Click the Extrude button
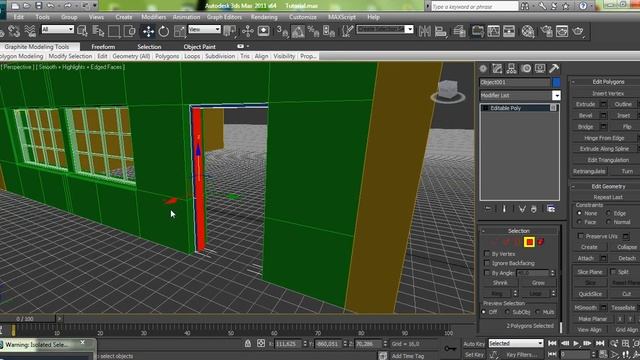Viewport: 640px width, 360px height. point(585,104)
